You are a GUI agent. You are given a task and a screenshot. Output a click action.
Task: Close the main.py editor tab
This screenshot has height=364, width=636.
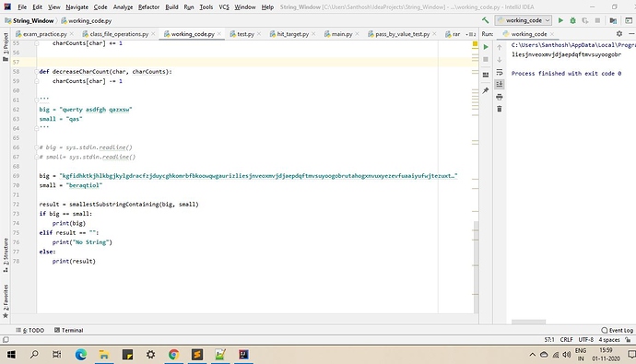coord(357,34)
